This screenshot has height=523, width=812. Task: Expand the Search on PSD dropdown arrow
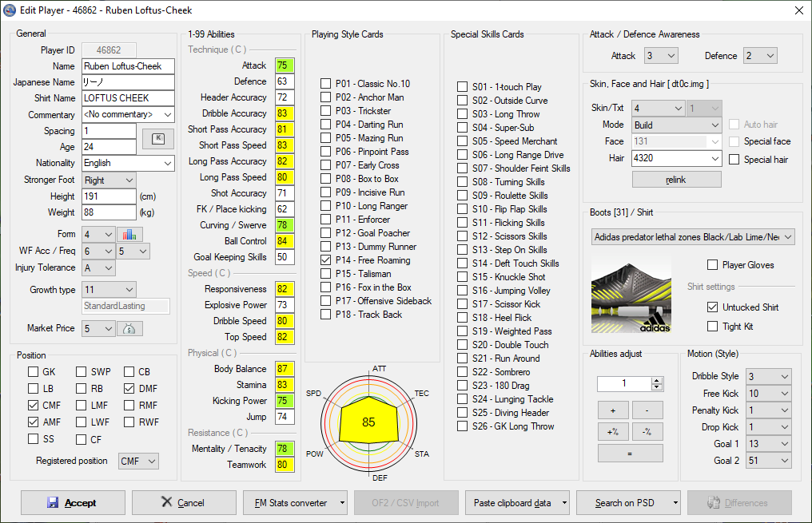pos(676,503)
